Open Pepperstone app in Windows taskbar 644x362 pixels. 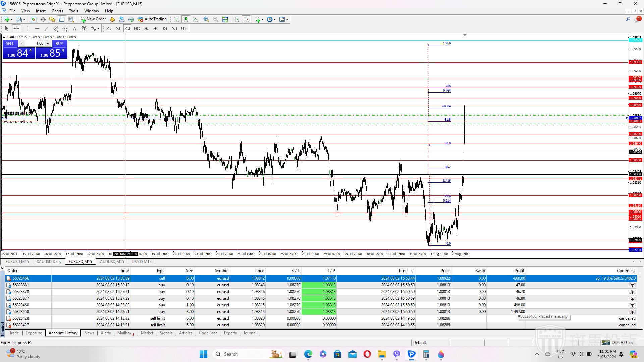click(411, 354)
